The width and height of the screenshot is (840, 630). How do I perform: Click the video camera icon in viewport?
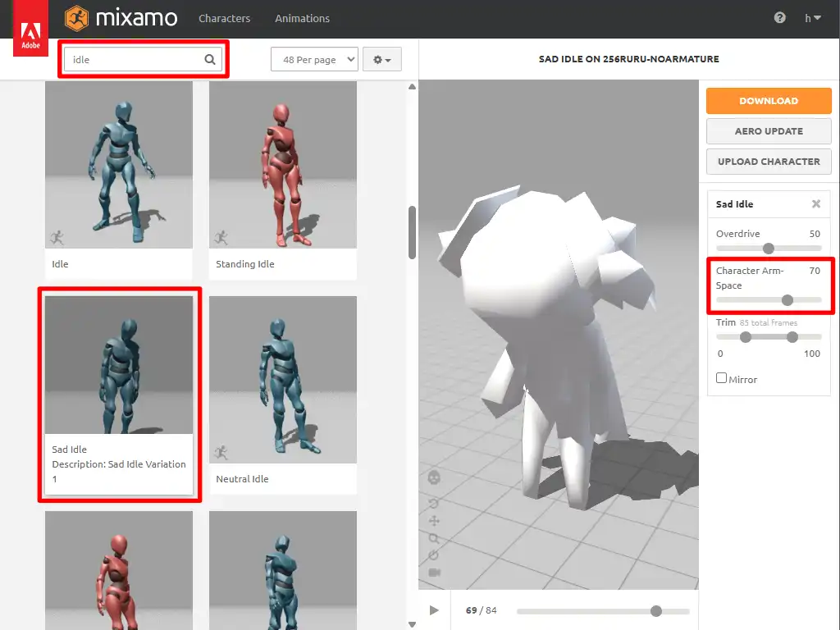point(434,572)
